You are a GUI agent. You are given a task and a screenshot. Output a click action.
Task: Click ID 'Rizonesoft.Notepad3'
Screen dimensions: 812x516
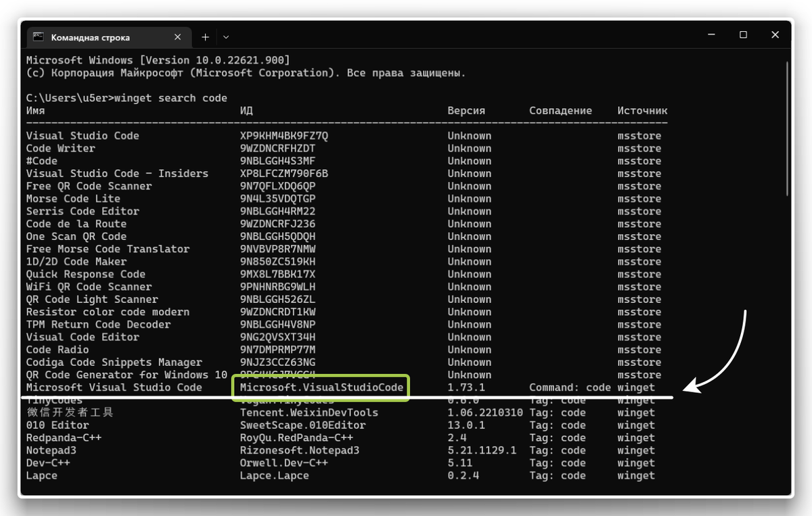click(x=300, y=450)
